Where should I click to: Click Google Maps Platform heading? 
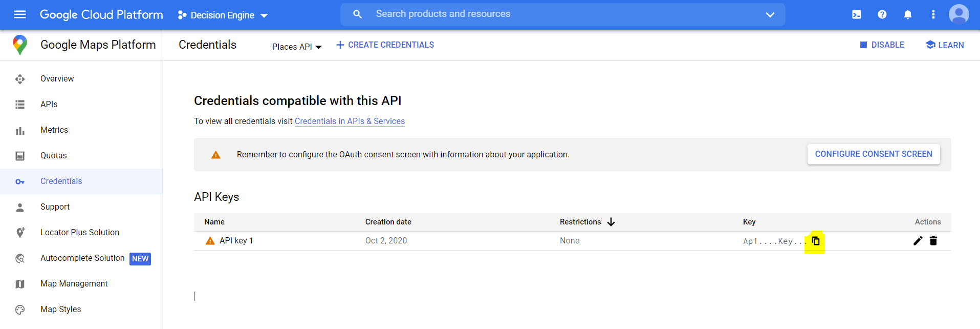coord(98,45)
